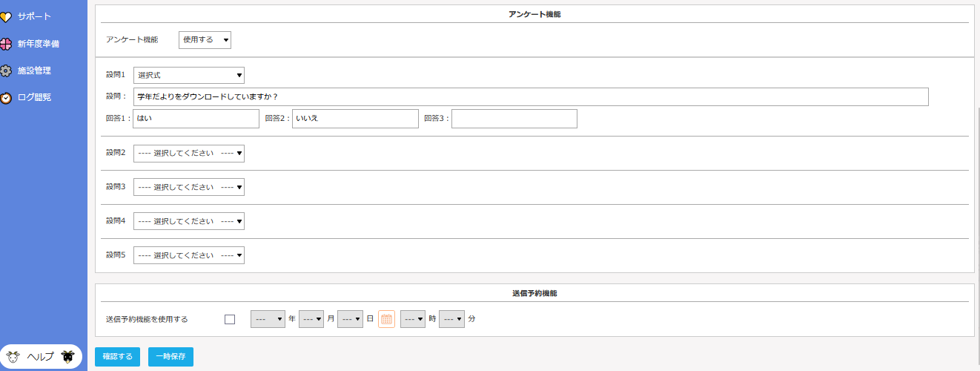Click the white goat icon in ヘルプ
Screen dimensions: 980x371
[x=13, y=357]
